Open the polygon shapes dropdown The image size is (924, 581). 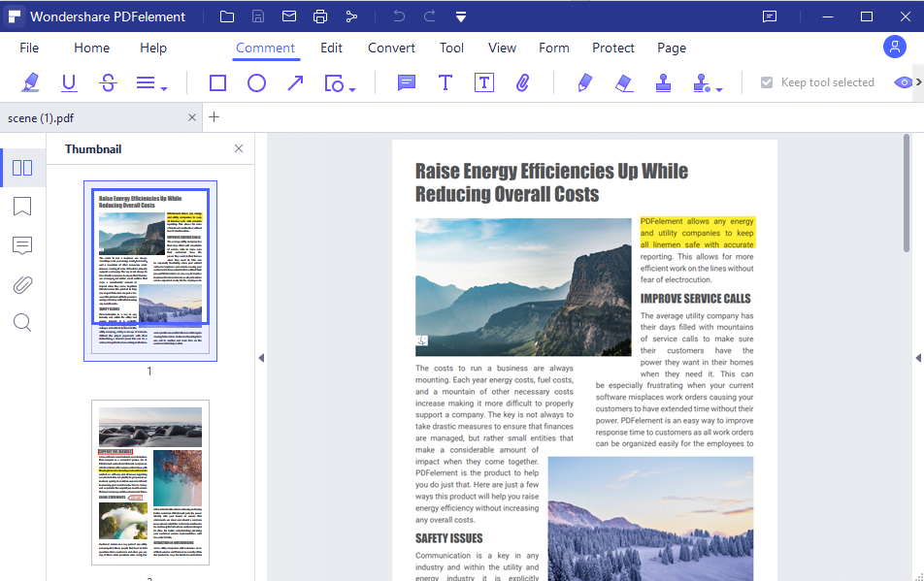[351, 89]
